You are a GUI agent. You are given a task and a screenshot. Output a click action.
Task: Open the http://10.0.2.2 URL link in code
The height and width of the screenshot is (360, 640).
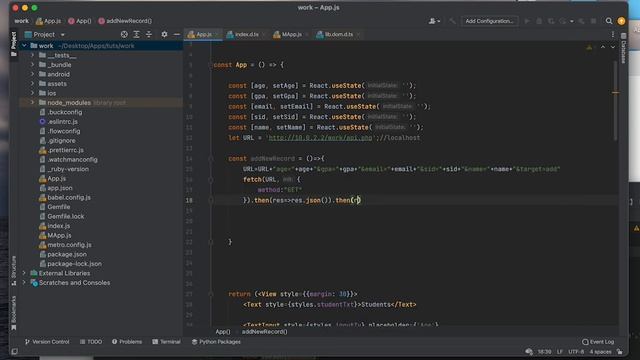[320, 138]
